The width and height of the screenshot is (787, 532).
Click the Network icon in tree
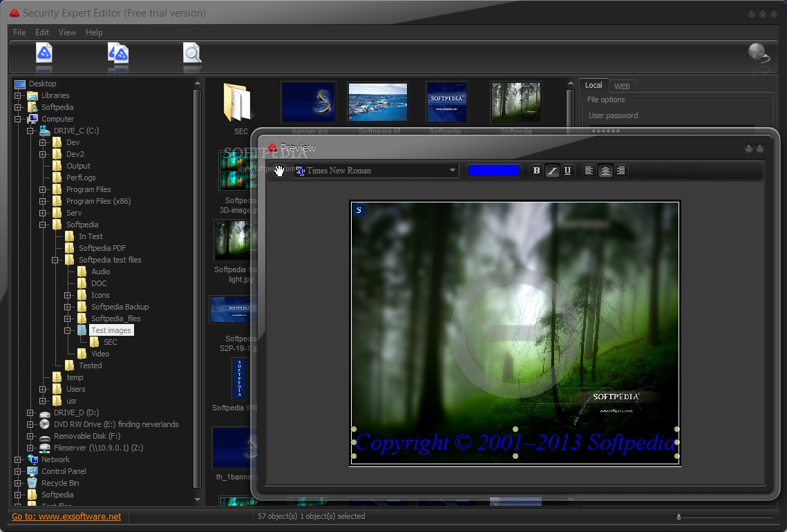(32, 459)
